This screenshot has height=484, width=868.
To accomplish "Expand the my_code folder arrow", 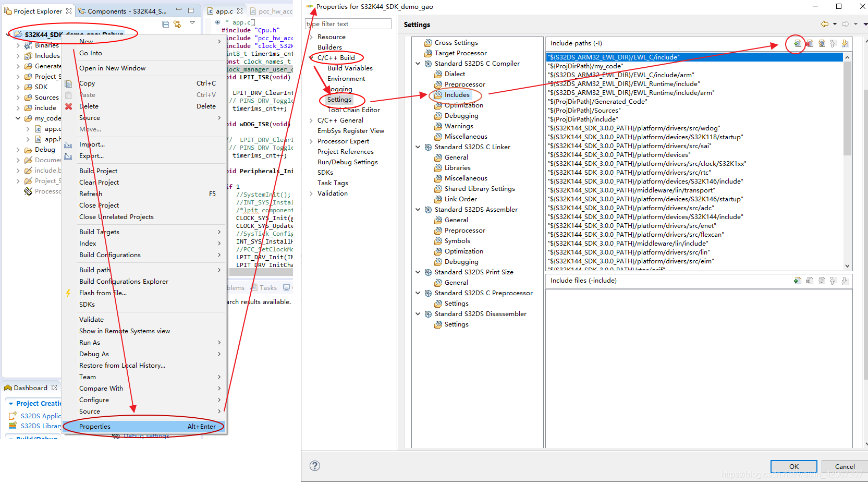I will (18, 118).
